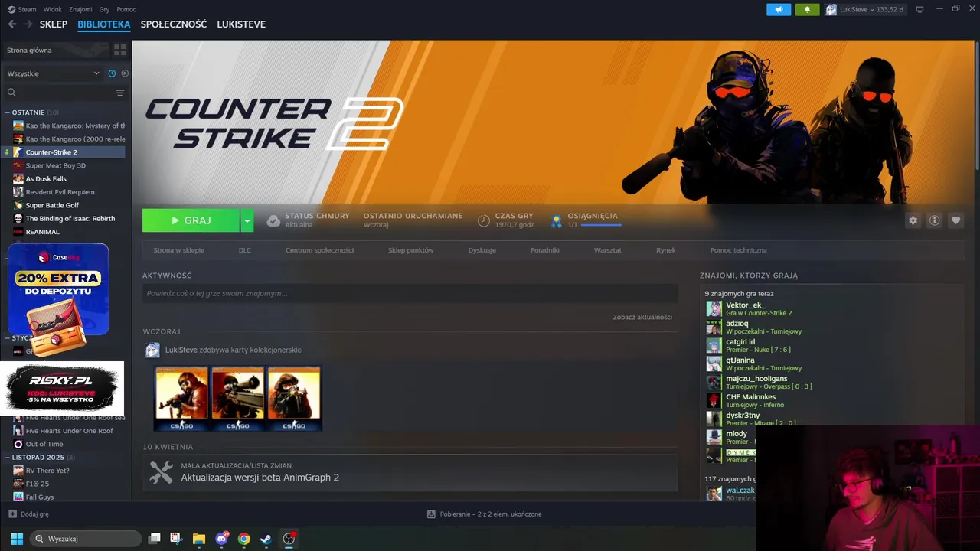The image size is (980, 551).
Task: Open the Widok menu
Action: (53, 9)
